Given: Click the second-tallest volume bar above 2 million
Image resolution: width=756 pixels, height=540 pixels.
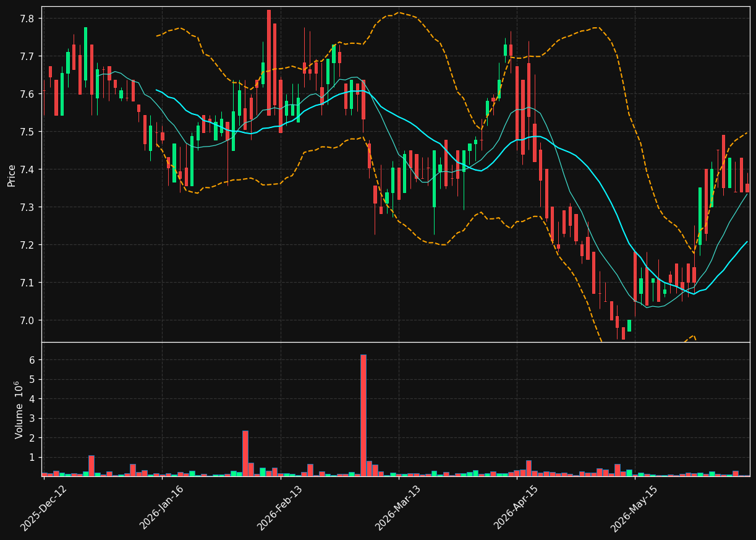Looking at the screenshot, I should tap(245, 453).
